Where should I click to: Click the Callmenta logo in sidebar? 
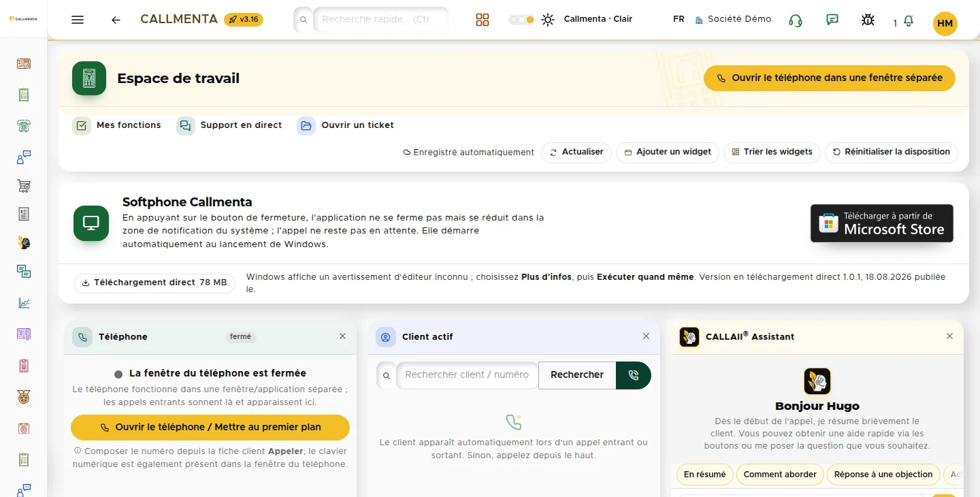click(24, 18)
